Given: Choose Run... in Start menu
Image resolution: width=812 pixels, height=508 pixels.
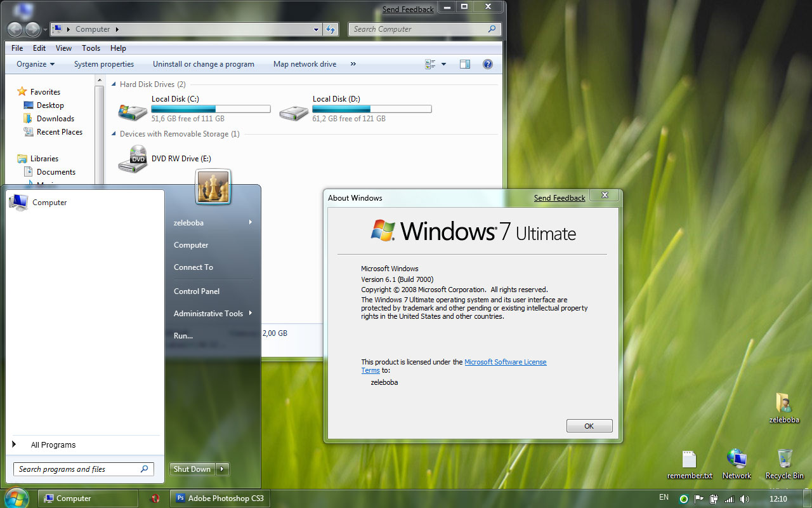Looking at the screenshot, I should [183, 336].
